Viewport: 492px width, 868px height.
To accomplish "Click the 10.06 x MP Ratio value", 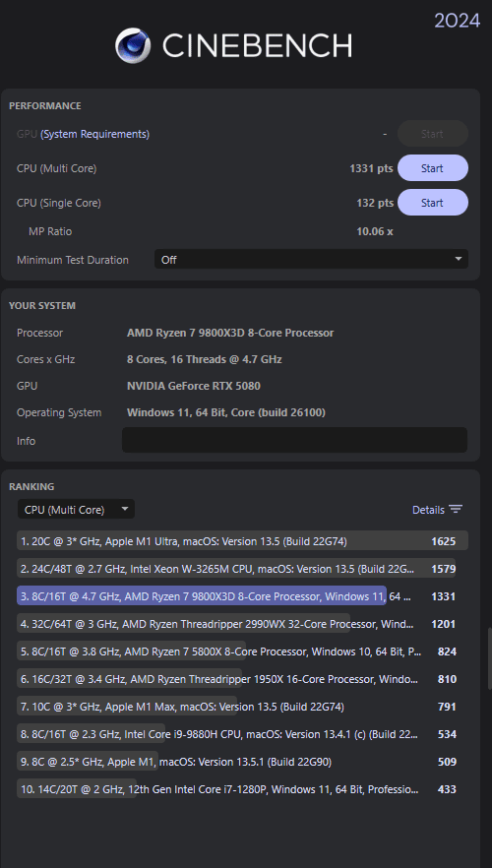I will 375,231.
